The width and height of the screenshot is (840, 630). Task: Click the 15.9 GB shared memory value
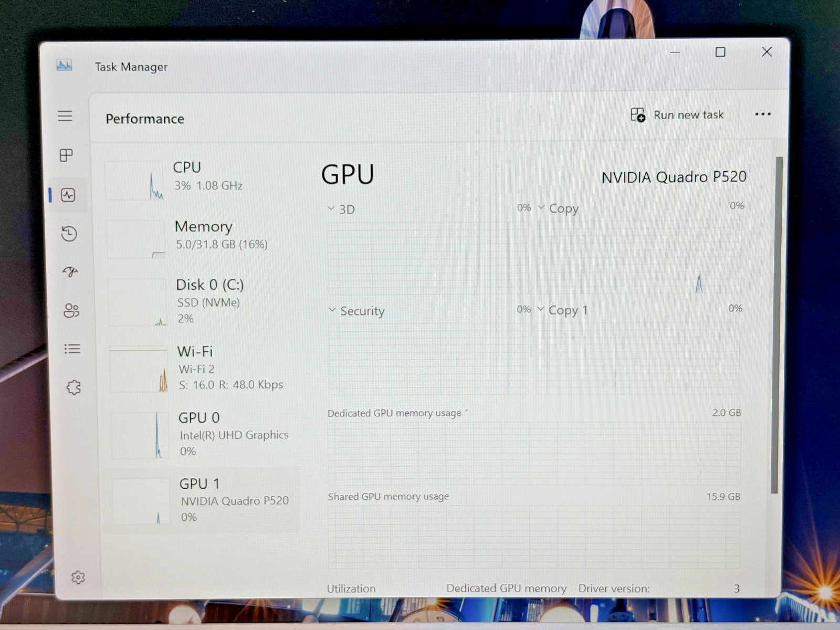(x=723, y=496)
